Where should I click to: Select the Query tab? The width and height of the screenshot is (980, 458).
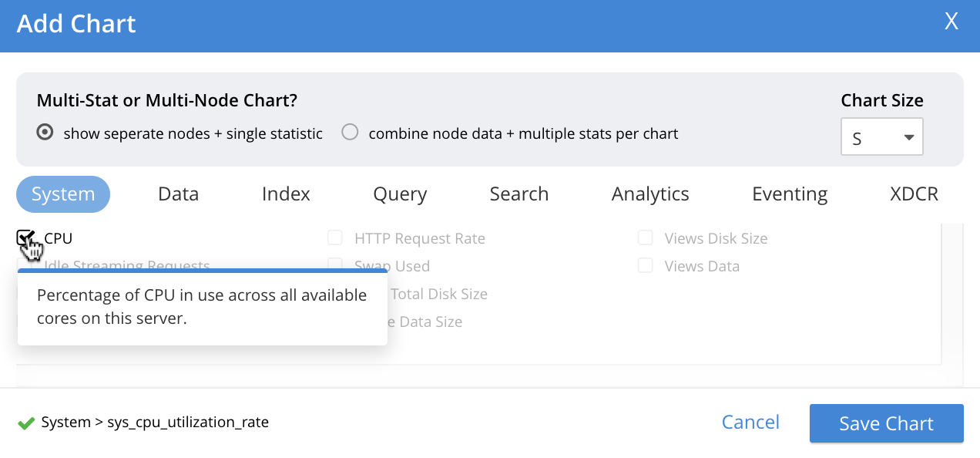400,194
